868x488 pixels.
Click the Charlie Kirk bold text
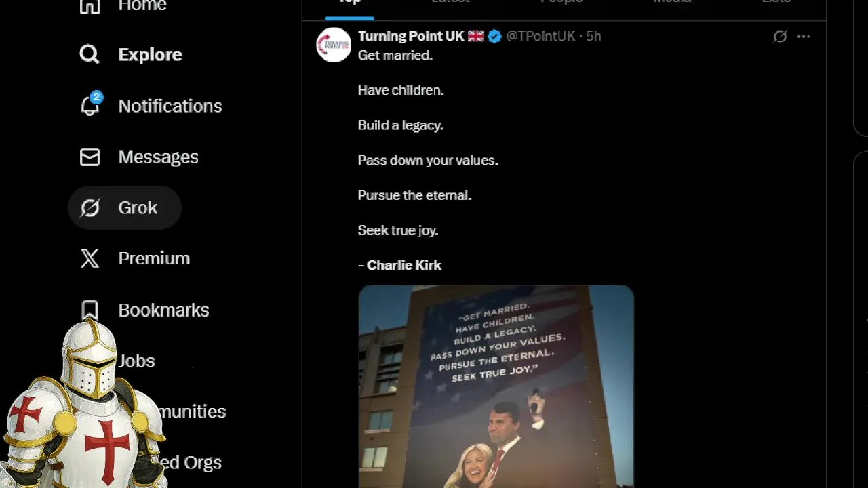pos(404,265)
